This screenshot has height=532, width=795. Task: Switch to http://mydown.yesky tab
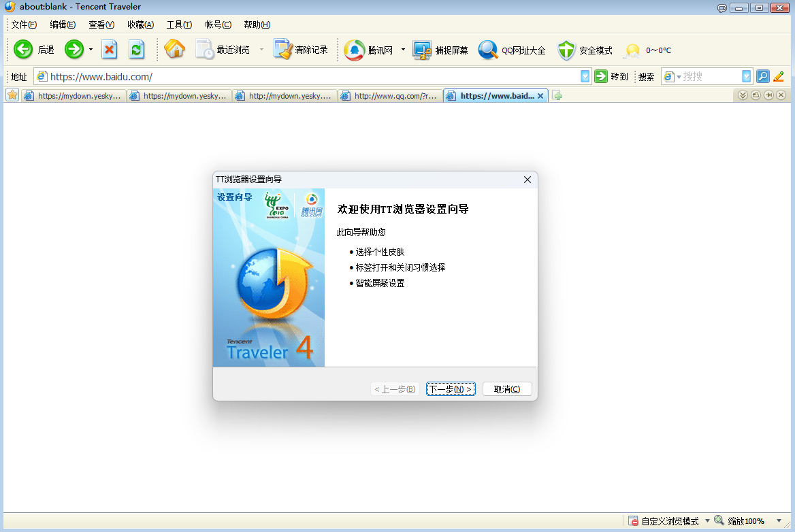[x=285, y=96]
